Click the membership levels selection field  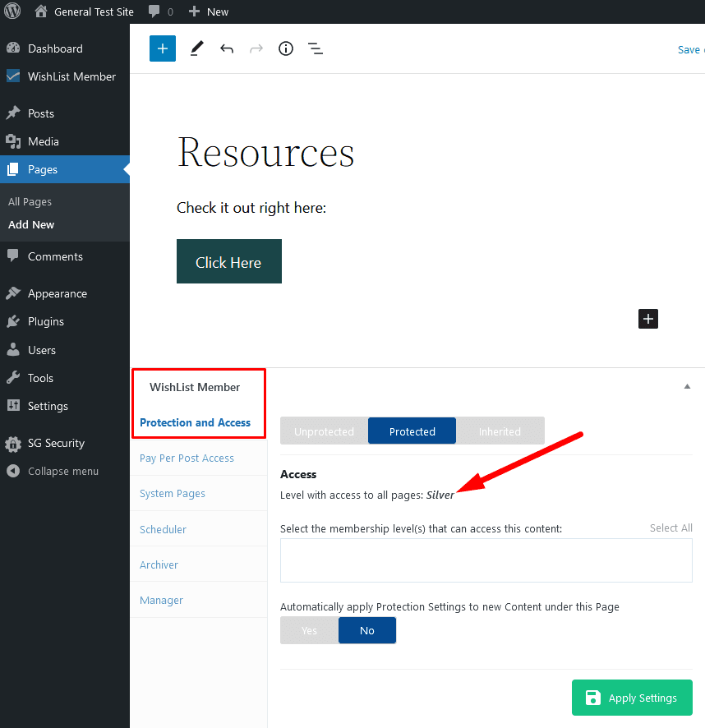click(x=486, y=560)
